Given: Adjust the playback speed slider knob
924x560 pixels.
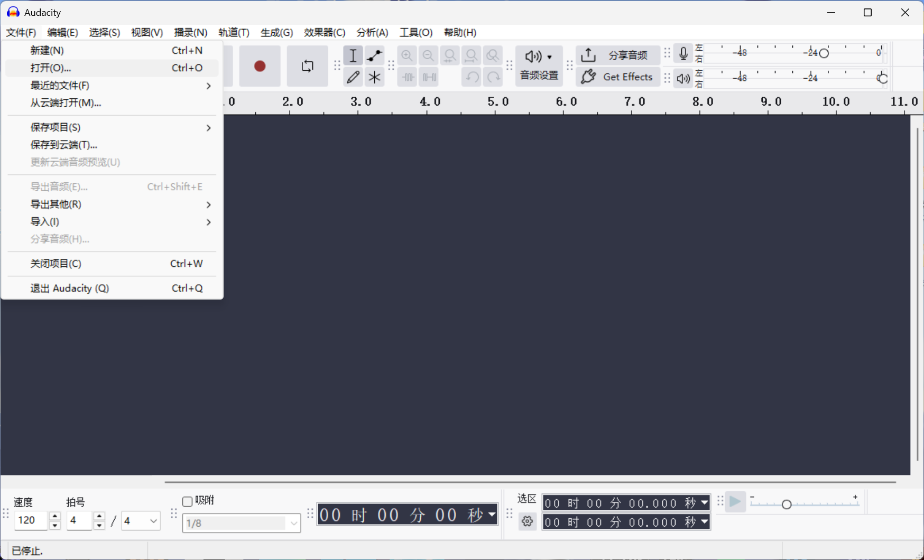Looking at the screenshot, I should pyautogui.click(x=786, y=505).
